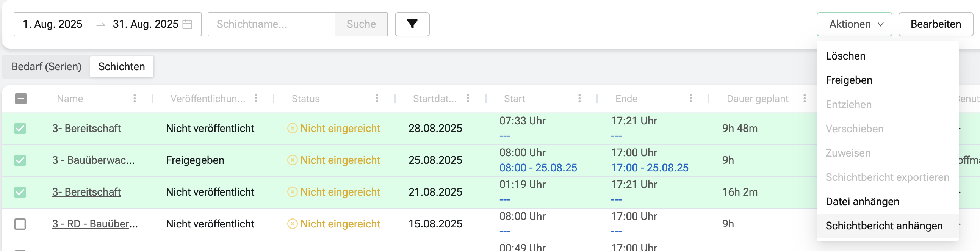Open Startdatum column three-dot menu

click(x=468, y=99)
